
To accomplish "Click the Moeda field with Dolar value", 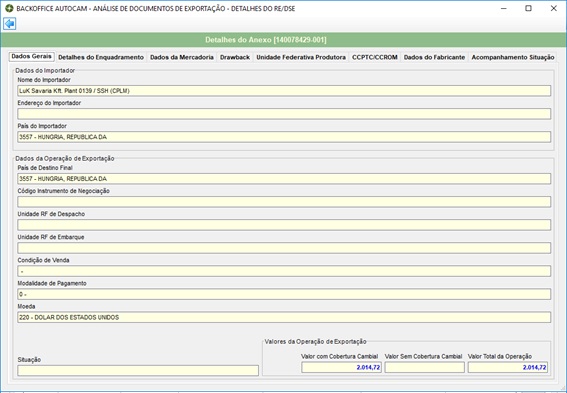I will tap(284, 317).
